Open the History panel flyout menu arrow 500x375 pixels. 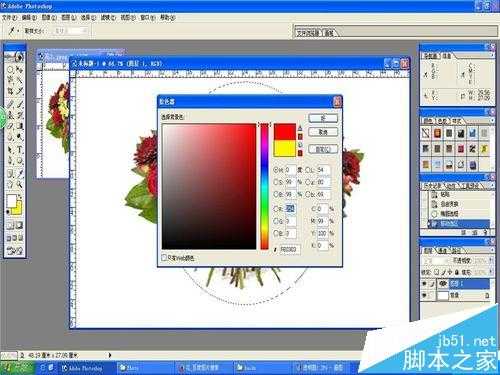(x=492, y=185)
